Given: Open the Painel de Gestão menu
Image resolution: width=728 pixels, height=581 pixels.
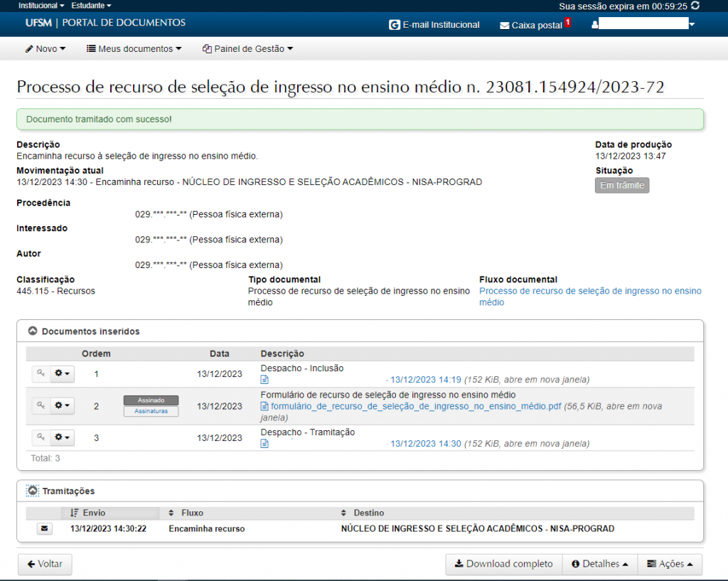Looking at the screenshot, I should click(247, 49).
